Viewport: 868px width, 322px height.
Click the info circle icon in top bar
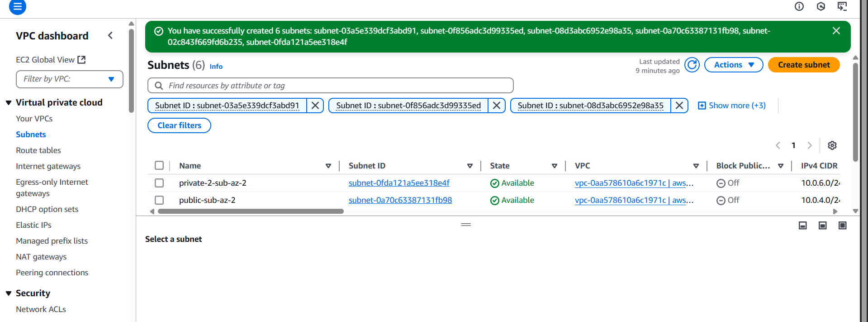point(799,6)
